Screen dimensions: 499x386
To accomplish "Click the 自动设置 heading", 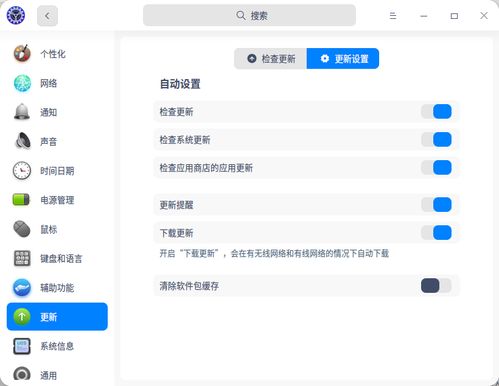I will (180, 84).
